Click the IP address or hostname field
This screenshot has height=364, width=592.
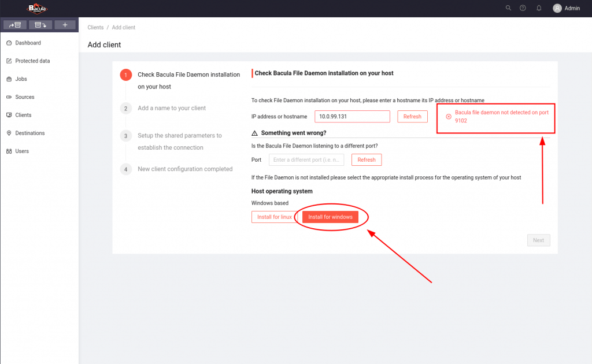(352, 117)
